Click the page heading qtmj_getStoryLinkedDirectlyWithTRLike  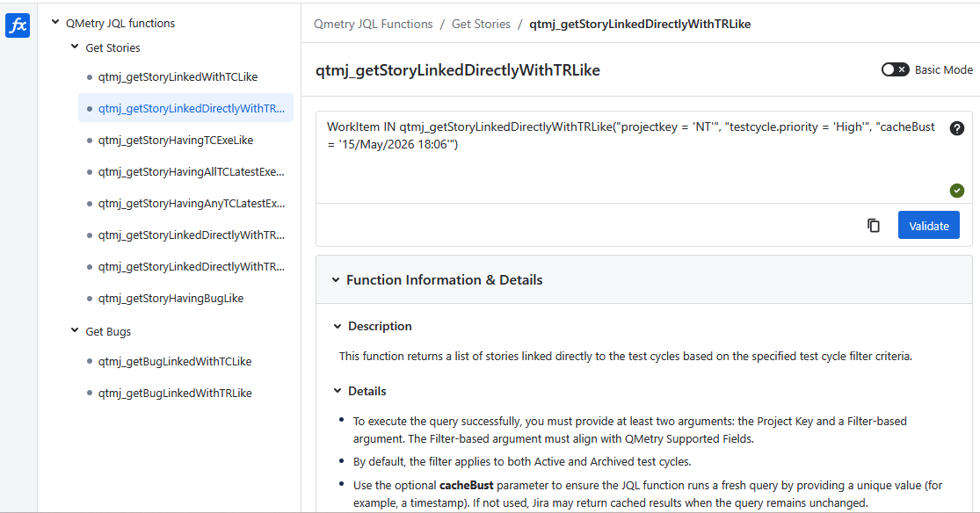tap(458, 70)
